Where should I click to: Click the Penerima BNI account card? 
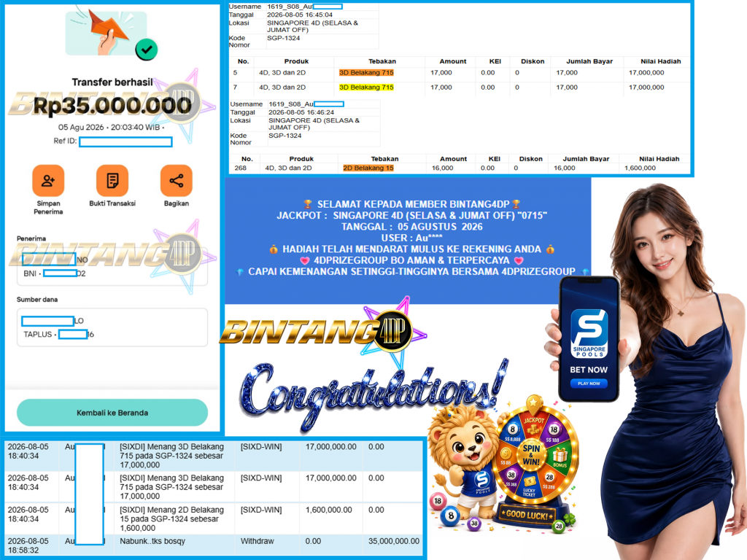point(112,267)
